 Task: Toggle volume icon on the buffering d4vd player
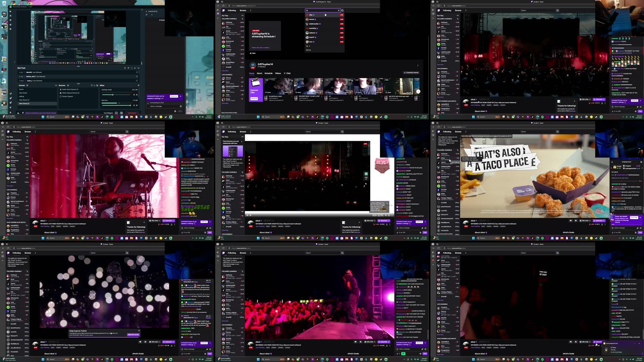tap(251, 215)
